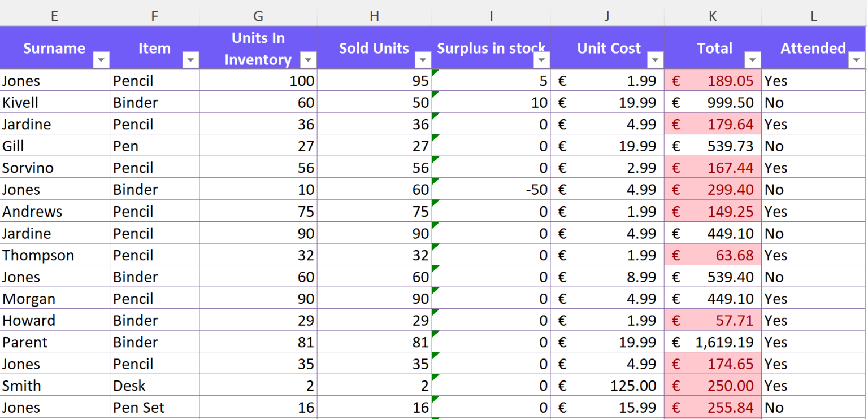Click the Kivell surname cell
This screenshot has width=868, height=420.
[54, 103]
